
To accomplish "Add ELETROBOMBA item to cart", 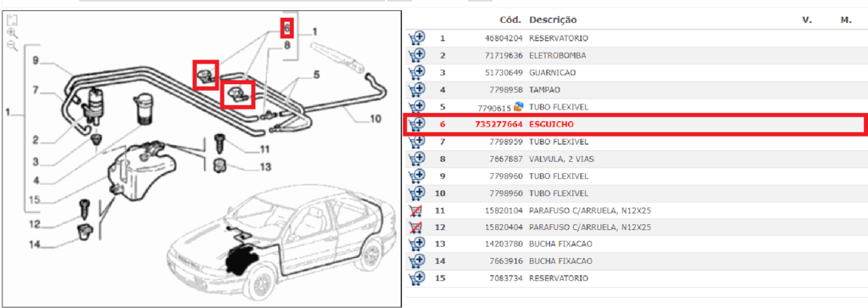I will (416, 56).
